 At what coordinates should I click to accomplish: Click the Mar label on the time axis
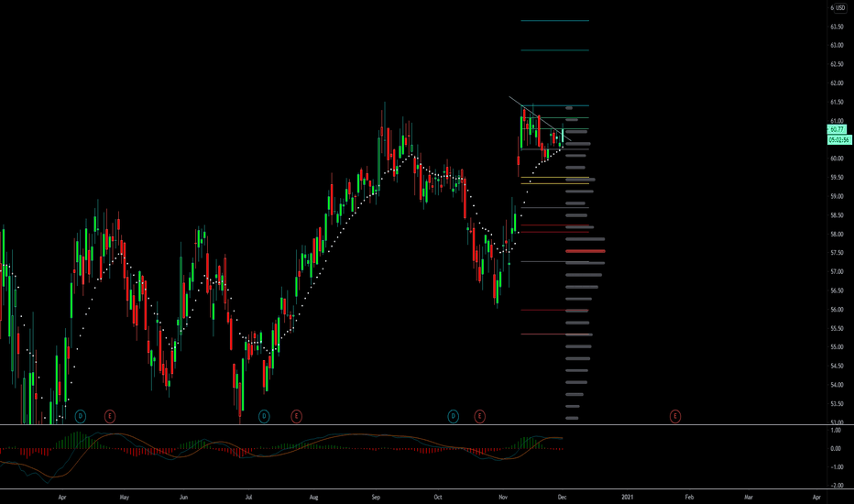point(749,497)
